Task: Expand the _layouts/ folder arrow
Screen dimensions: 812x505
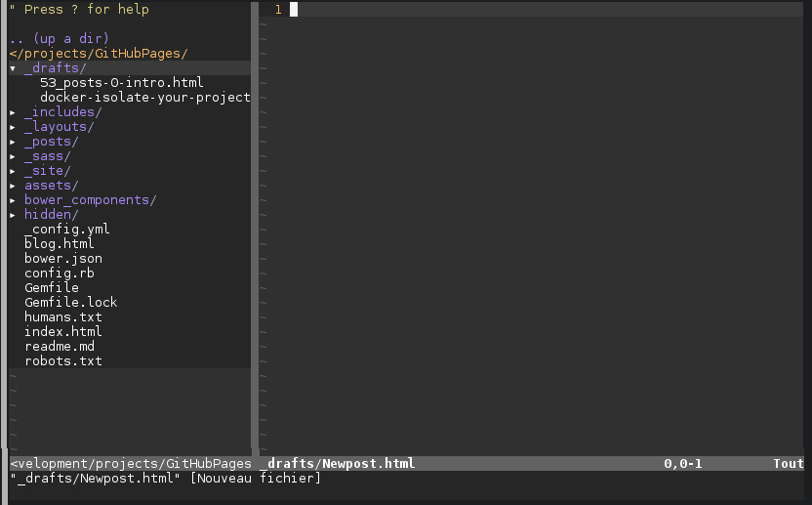Action: [x=13, y=127]
